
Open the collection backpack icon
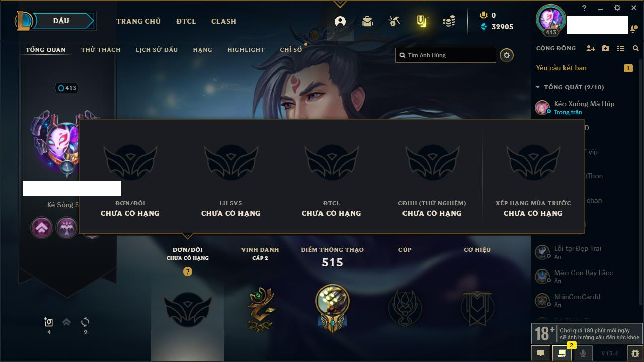(367, 21)
